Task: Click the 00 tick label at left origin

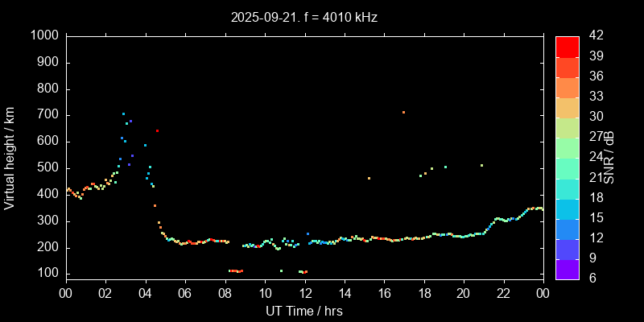Action: (65, 294)
